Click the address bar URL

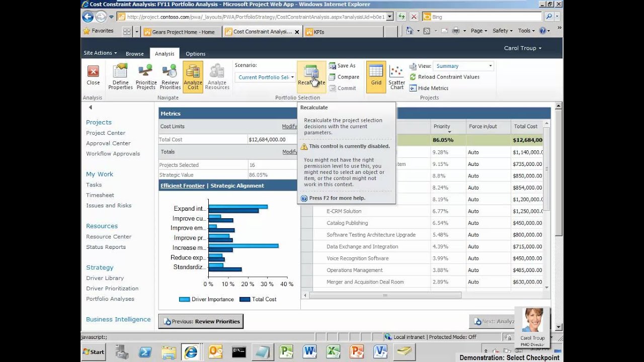tap(256, 17)
